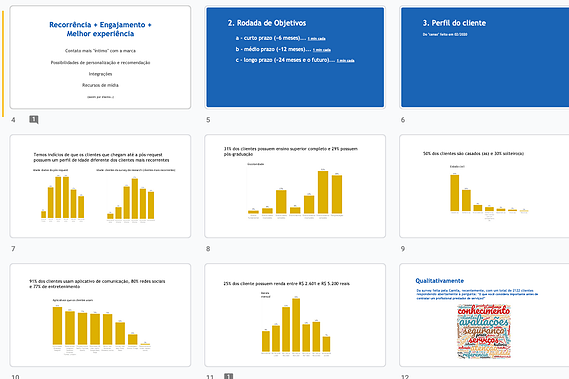Click slide number 8 label
Viewport: 569px width, 379px height.
[x=208, y=249]
